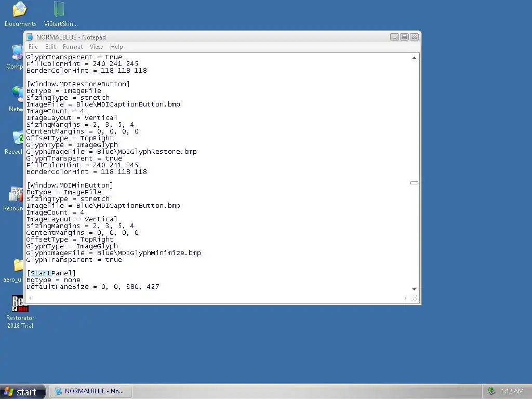Click the GlyphImageFile = Blue\MDIGlyphRestore.bmp line
This screenshot has width=532, height=399.
(111, 152)
